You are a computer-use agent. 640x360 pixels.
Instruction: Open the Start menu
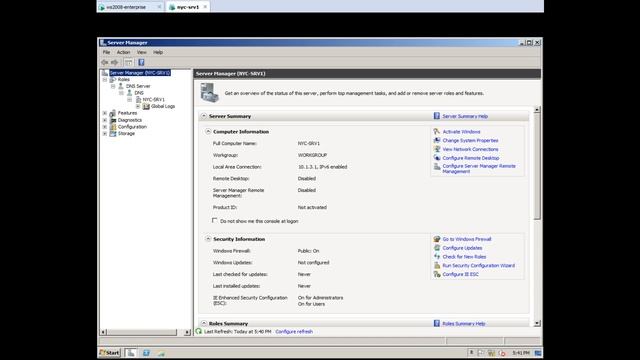(x=109, y=353)
